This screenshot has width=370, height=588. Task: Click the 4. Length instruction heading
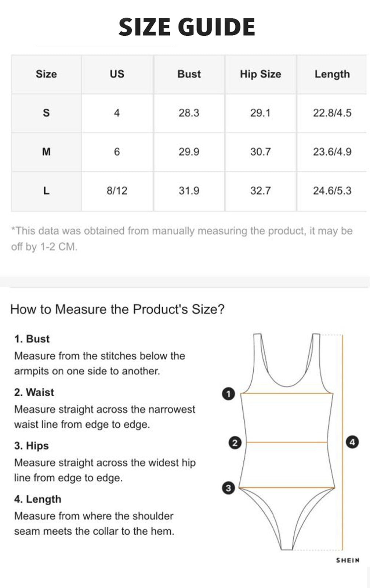tap(38, 499)
